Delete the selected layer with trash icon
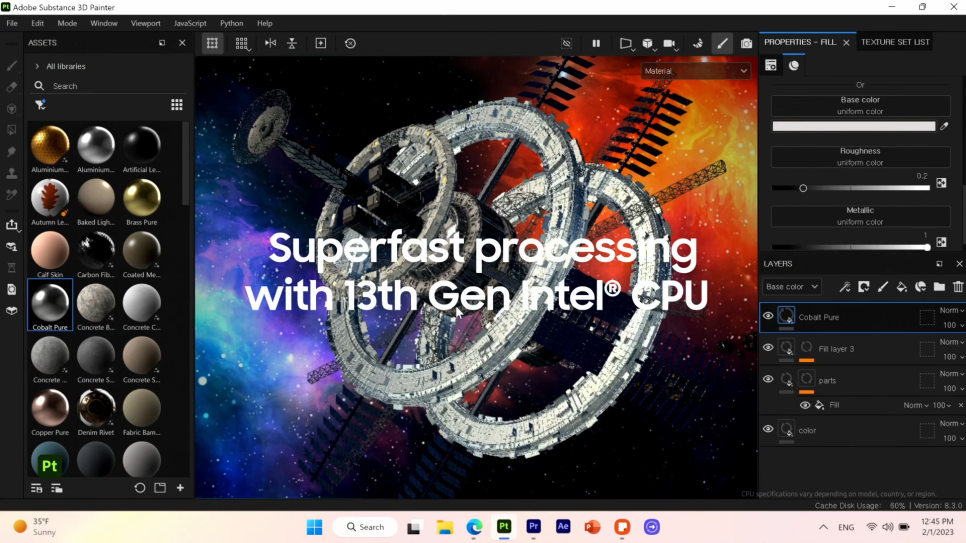This screenshot has height=543, width=966. pyautogui.click(x=958, y=287)
